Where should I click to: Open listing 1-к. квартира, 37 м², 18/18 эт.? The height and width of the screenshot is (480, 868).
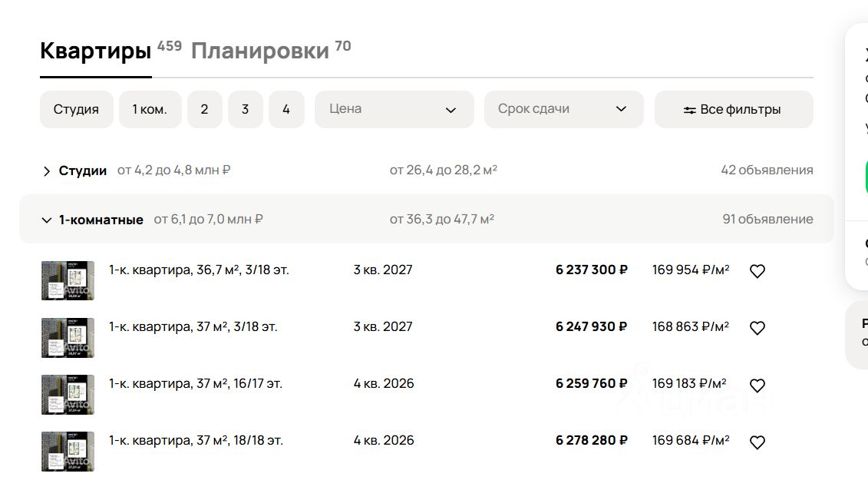click(x=196, y=441)
